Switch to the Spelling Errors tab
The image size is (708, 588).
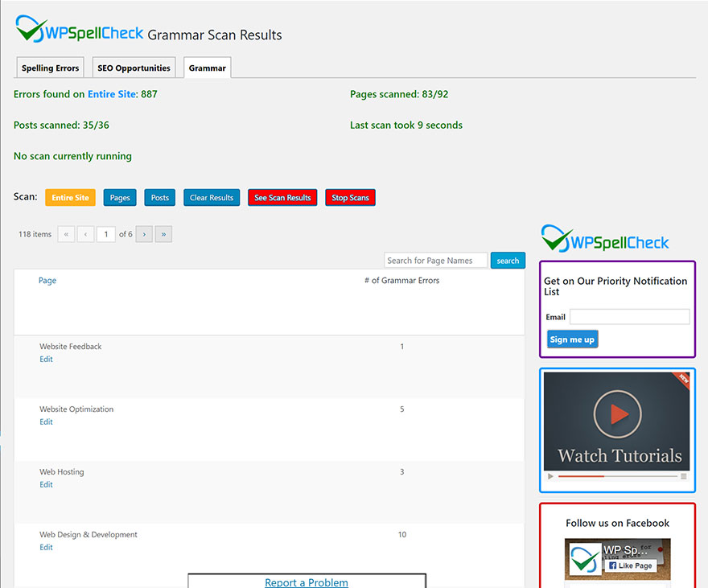click(50, 68)
